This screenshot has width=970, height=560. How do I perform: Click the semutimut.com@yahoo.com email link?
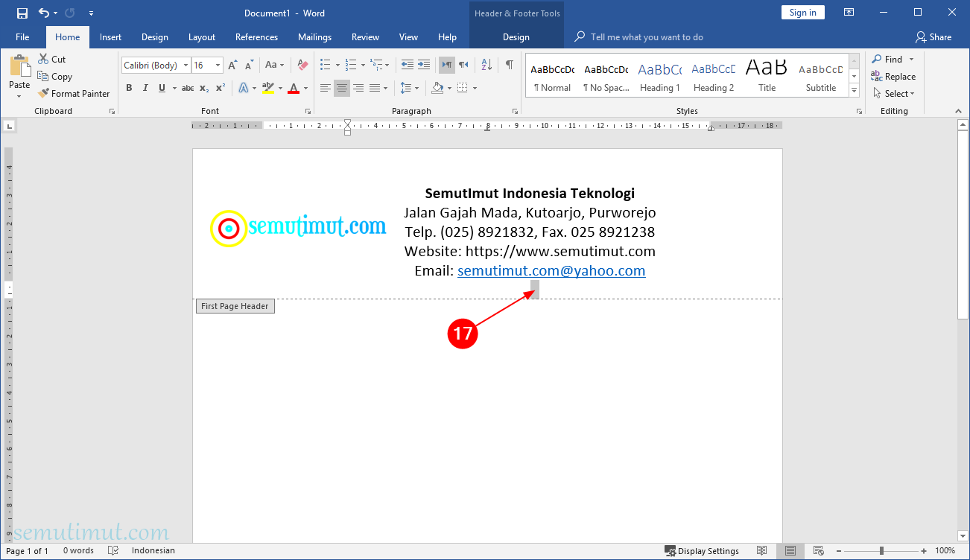point(551,270)
